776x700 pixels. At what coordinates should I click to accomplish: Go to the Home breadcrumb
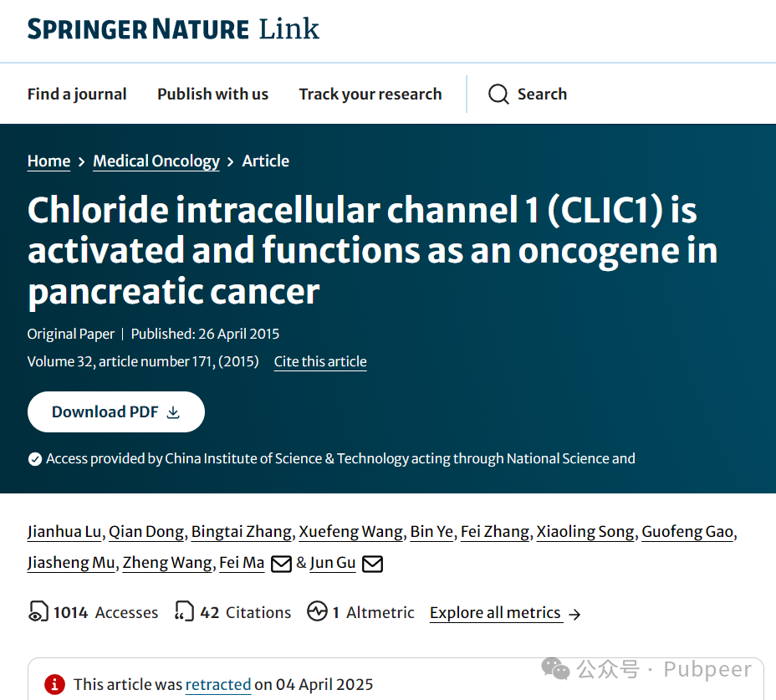[x=49, y=161]
